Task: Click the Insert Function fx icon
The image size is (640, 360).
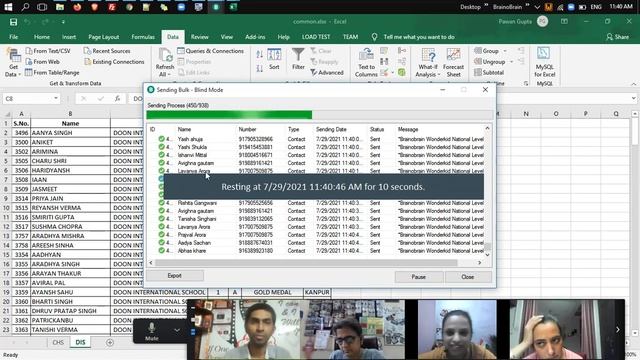Action: tap(118, 98)
